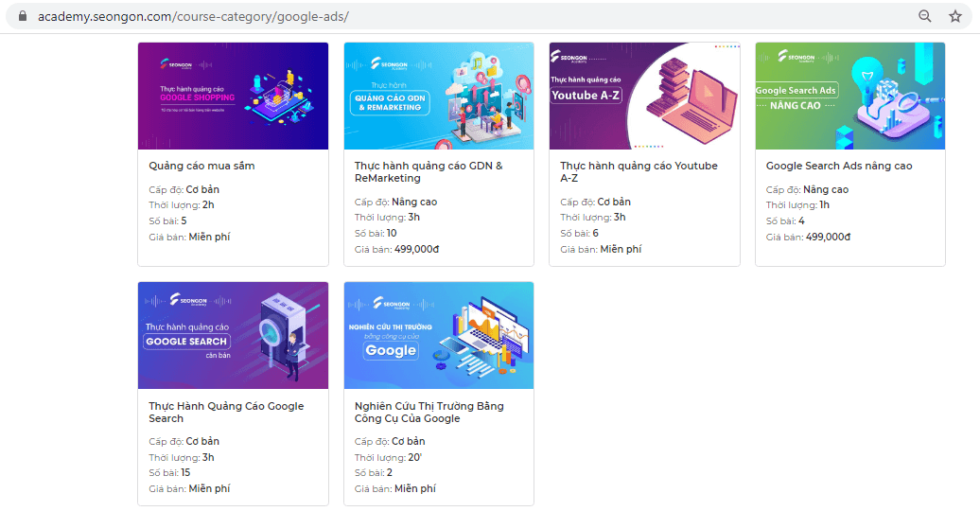Click the 'Giá bán: 499,000đ' line on Google Search Ads nâng cao
This screenshot has height=529, width=980.
809,237
